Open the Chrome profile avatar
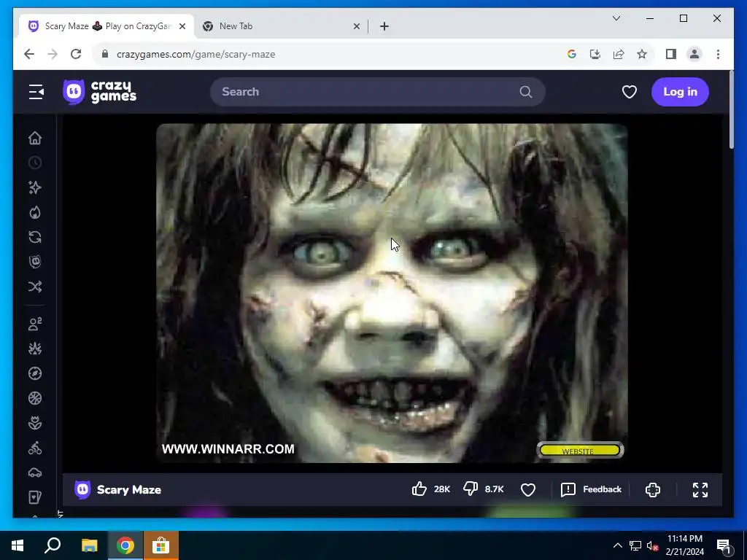This screenshot has height=560, width=747. tap(694, 54)
